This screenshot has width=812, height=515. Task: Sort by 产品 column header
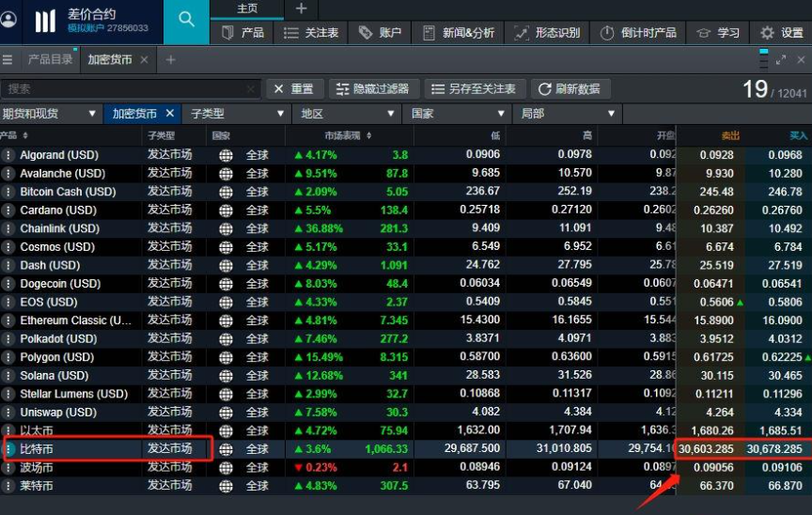click(x=14, y=135)
